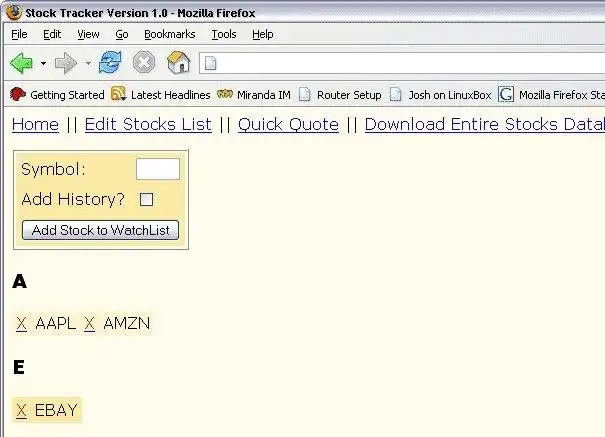The width and height of the screenshot is (605, 437).
Task: Open the Getting Started bookmark
Action: pos(57,94)
